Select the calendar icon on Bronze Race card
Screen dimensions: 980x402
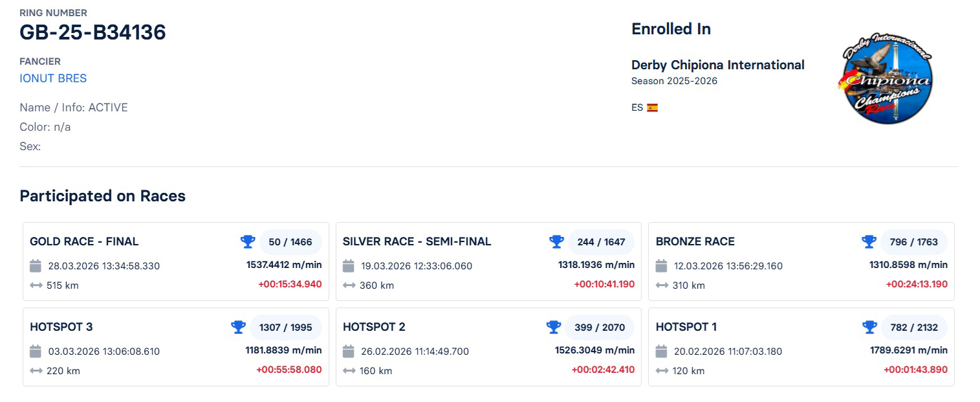661,265
